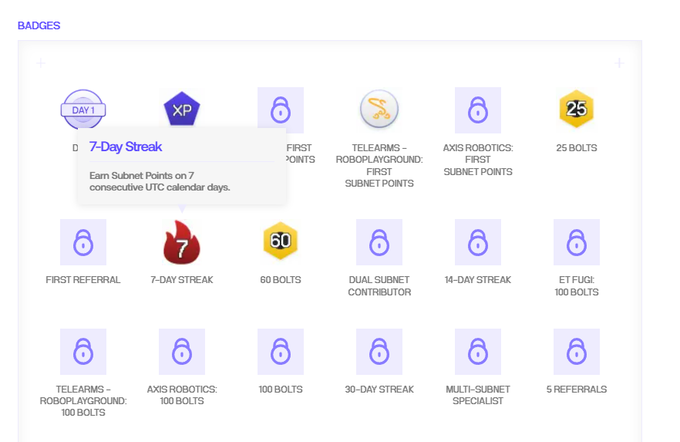Click the 'DUAL SUBNET CONTRIBUTOR' label

pyautogui.click(x=379, y=286)
